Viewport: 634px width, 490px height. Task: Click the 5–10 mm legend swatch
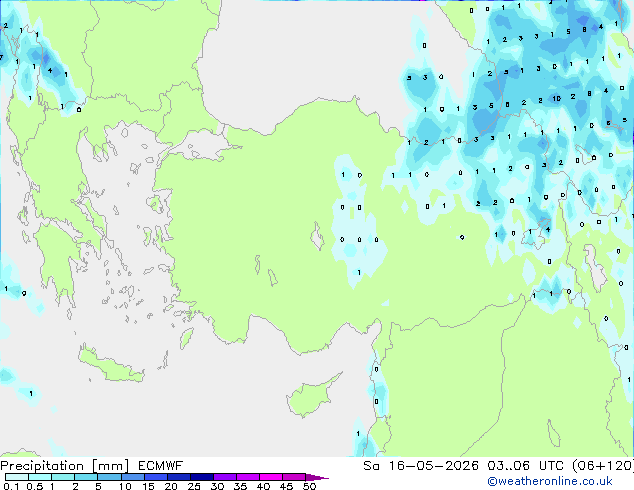pos(109,477)
